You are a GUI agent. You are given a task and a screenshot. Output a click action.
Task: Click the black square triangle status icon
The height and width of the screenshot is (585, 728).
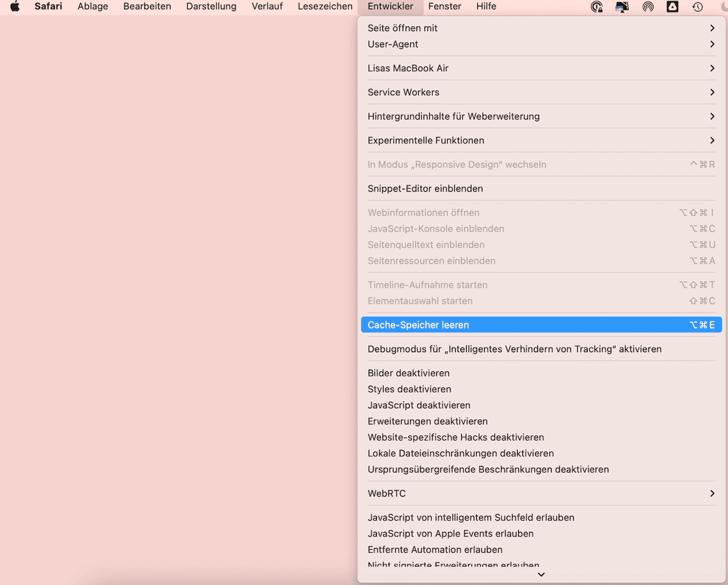[x=672, y=7]
